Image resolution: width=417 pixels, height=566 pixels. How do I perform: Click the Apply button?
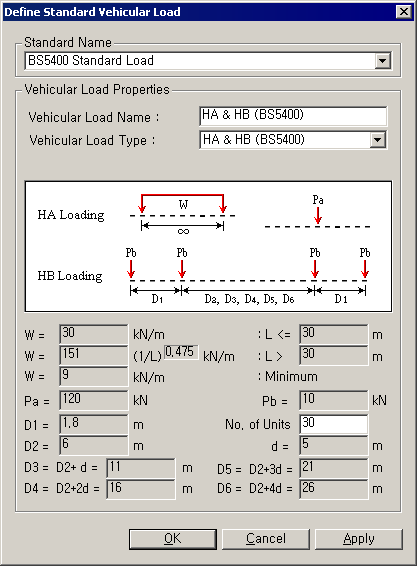click(359, 539)
